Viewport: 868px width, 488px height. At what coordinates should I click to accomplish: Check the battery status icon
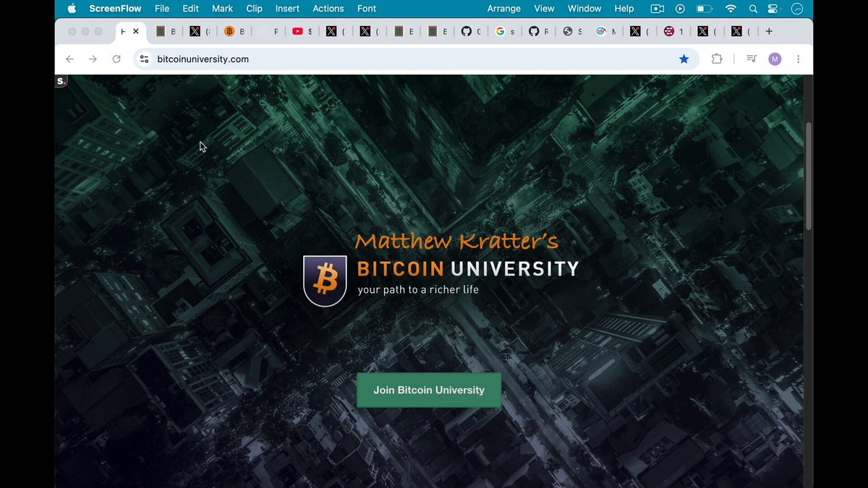coord(705,9)
